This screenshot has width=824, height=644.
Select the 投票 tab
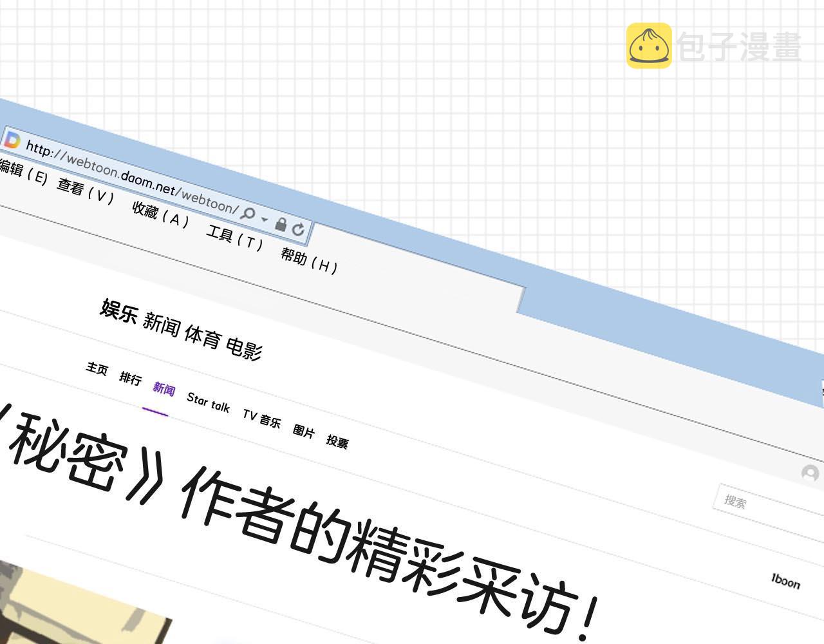point(337,441)
